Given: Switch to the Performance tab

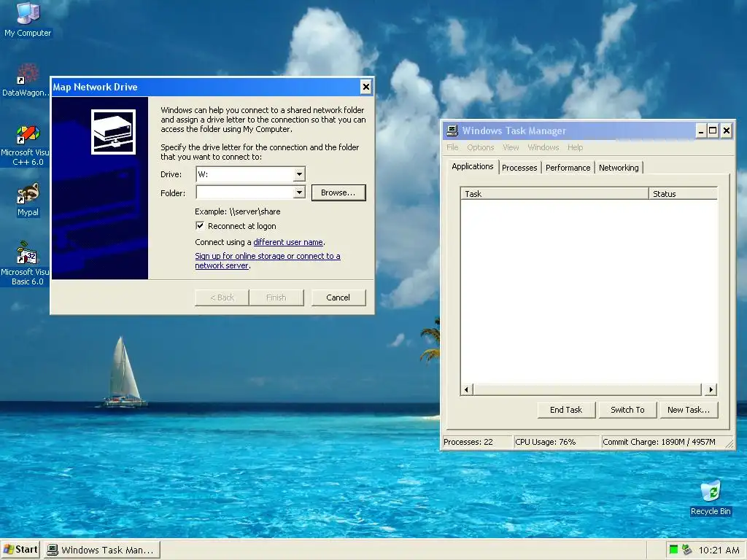Looking at the screenshot, I should (x=568, y=168).
